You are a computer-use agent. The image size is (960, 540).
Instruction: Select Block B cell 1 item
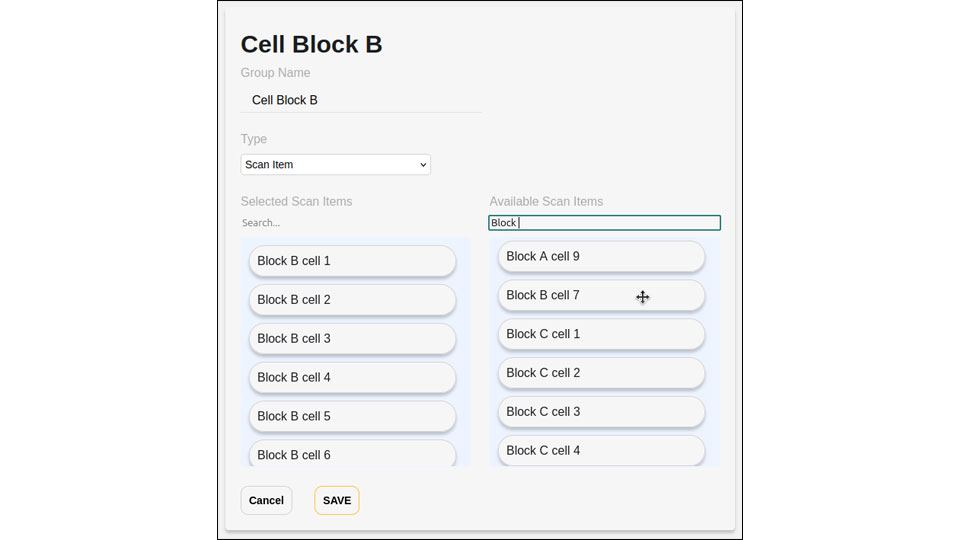coord(352,261)
